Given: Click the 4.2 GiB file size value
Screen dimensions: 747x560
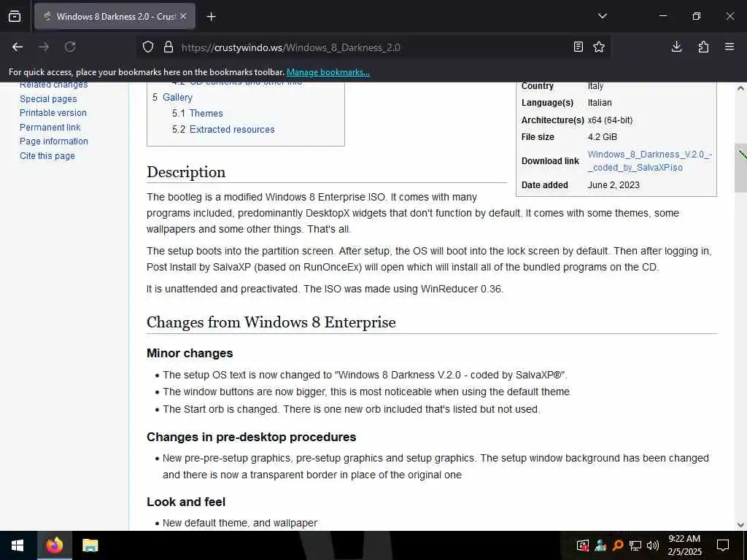Looking at the screenshot, I should point(602,137).
